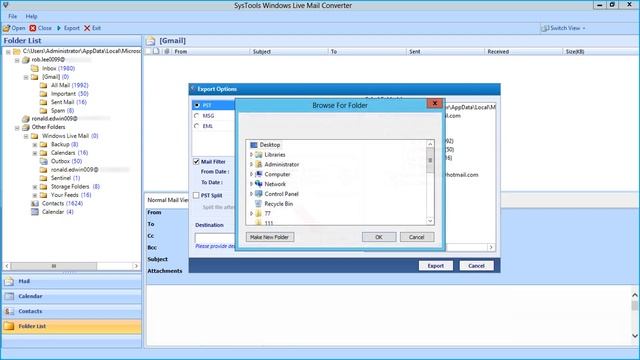The image size is (640, 360).
Task: Click the Export toolbar arrow icon
Action: pos(59,28)
